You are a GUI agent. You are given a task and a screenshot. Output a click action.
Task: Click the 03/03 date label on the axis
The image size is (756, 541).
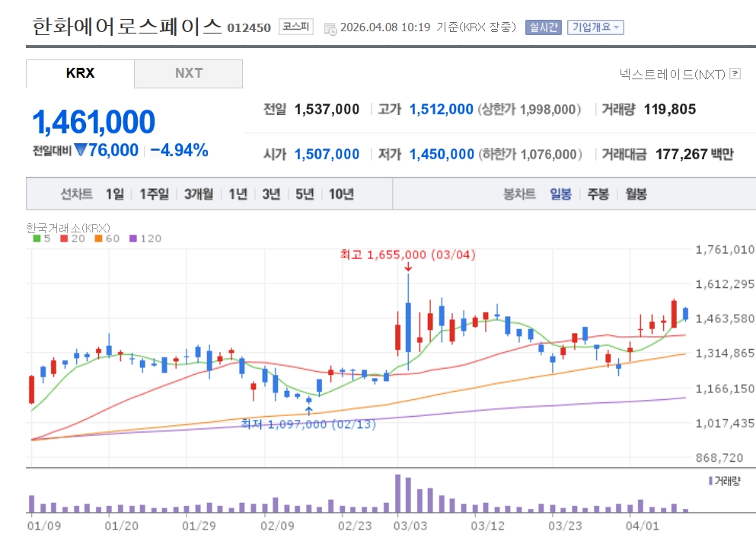tap(410, 526)
